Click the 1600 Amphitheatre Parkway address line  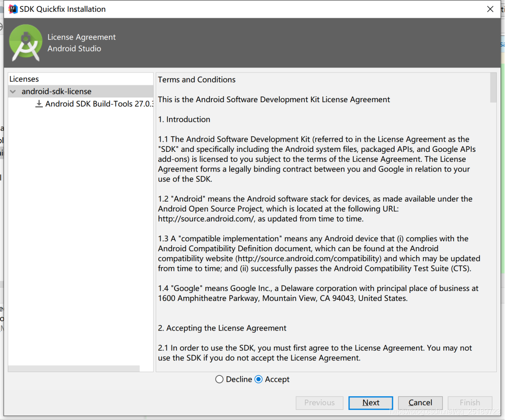[x=283, y=299]
